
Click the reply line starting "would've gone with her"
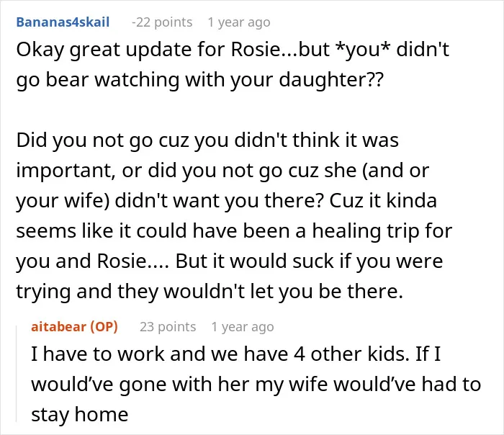256,385
